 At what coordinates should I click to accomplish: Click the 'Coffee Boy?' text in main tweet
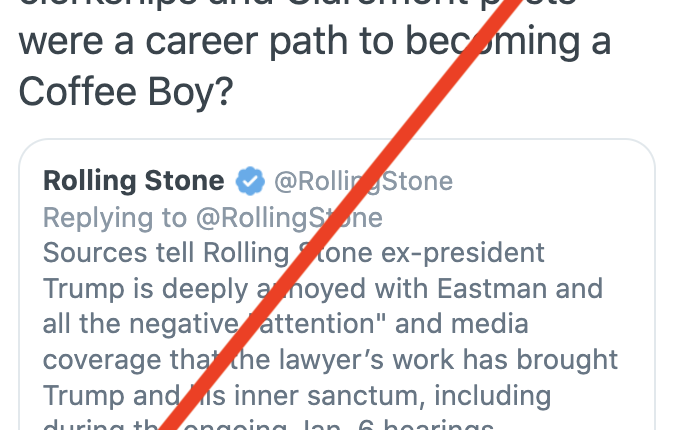click(x=126, y=91)
